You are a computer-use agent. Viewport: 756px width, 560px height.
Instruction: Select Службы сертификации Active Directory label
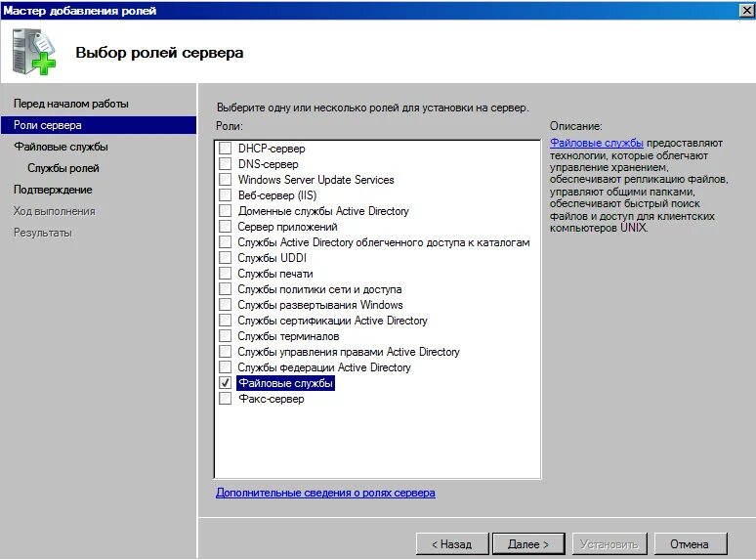click(x=333, y=321)
